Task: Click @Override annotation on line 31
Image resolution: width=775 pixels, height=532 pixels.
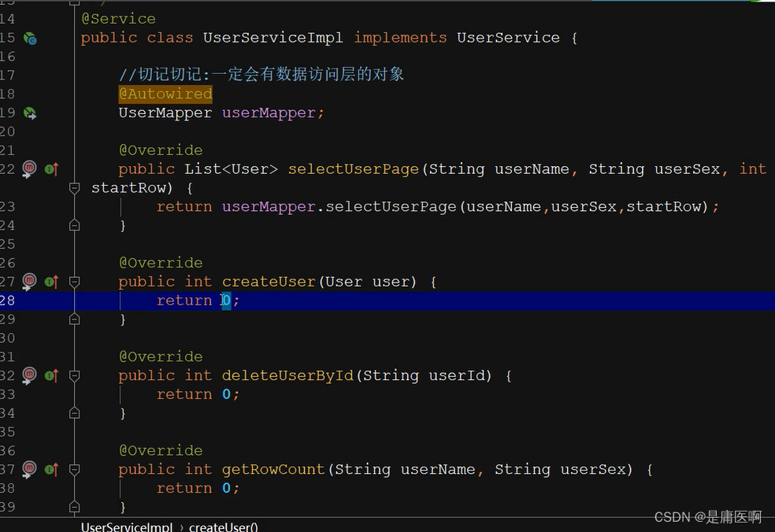Action: click(161, 357)
